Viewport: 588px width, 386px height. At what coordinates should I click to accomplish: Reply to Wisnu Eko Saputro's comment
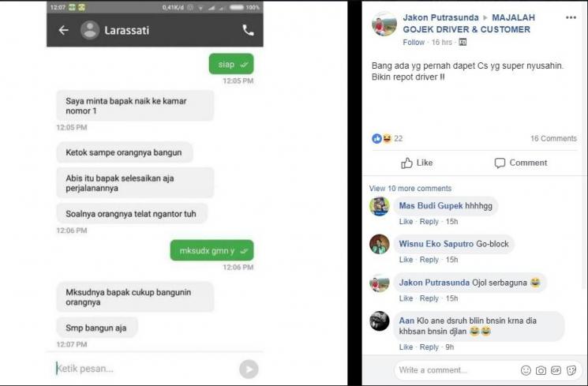click(x=429, y=260)
